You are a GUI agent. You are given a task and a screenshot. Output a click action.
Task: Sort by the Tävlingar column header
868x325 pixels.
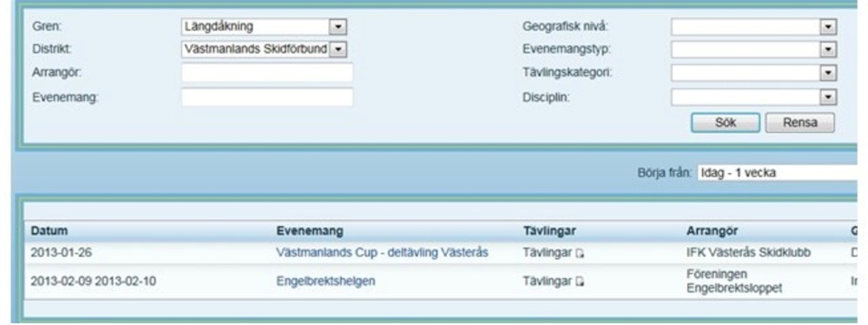(x=549, y=231)
